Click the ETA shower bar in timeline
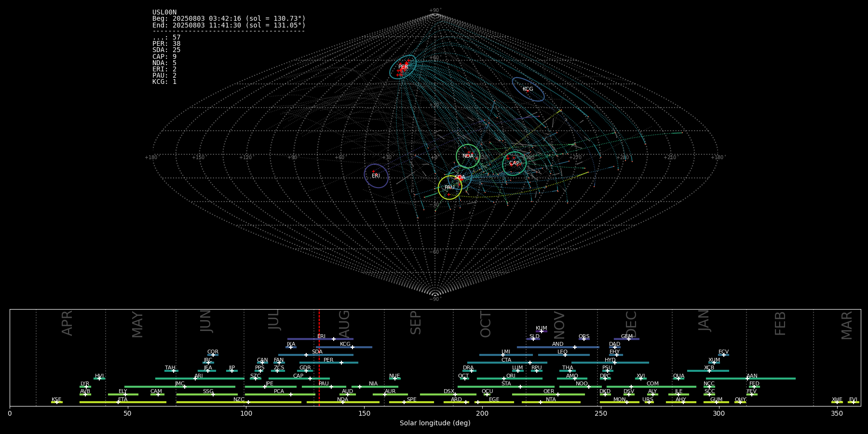 coord(123,402)
